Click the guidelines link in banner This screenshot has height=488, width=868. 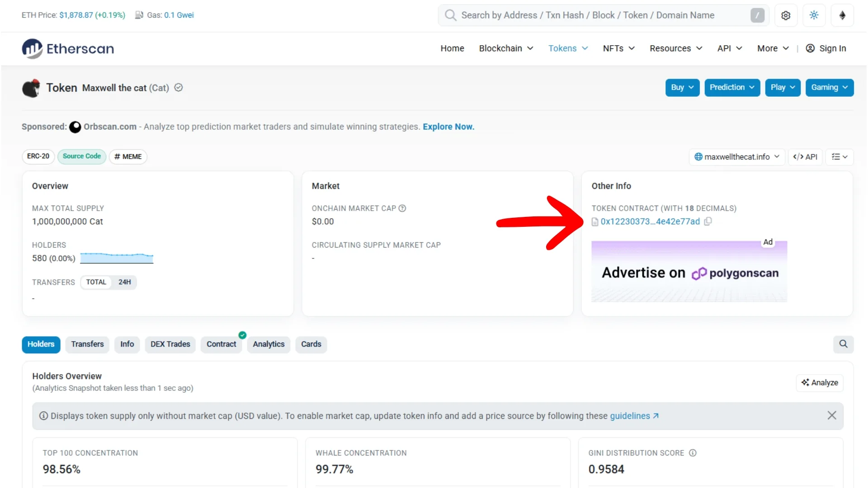pos(634,416)
